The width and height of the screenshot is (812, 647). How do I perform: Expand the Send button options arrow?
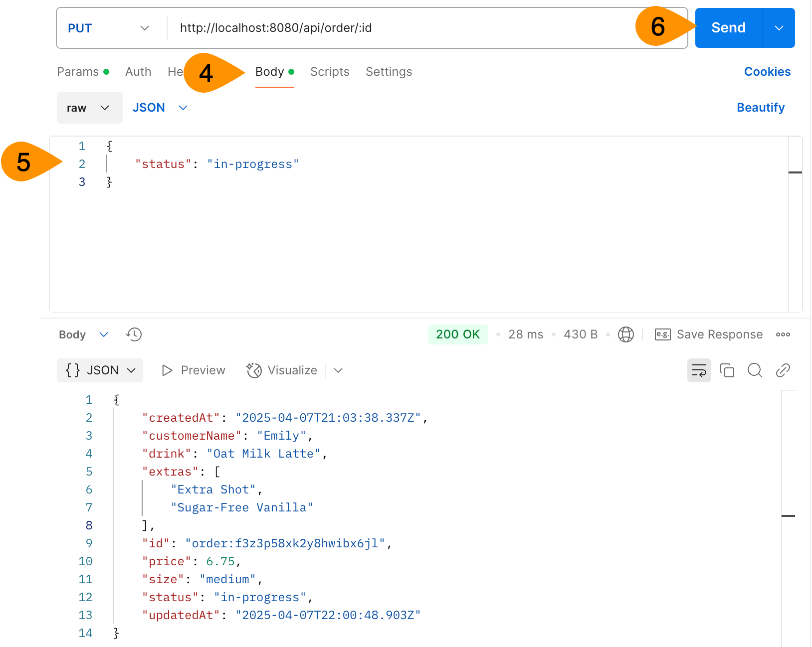coord(778,28)
